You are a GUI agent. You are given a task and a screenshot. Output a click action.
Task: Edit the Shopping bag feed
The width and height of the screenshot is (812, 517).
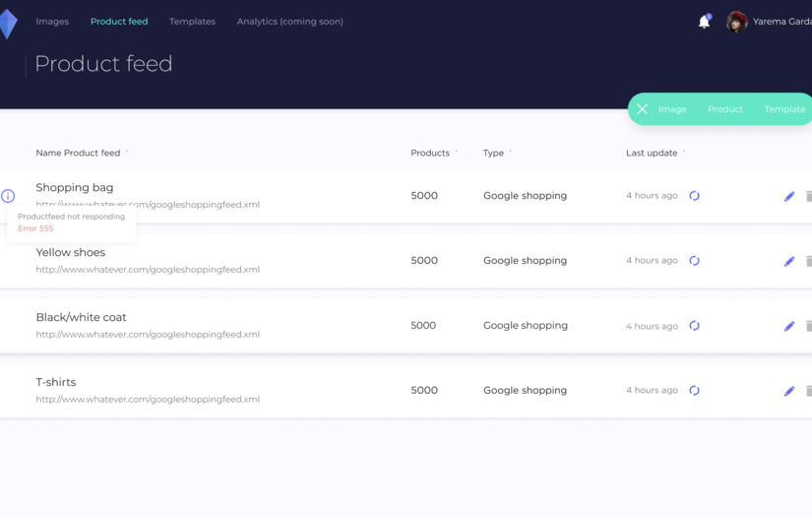coord(789,196)
